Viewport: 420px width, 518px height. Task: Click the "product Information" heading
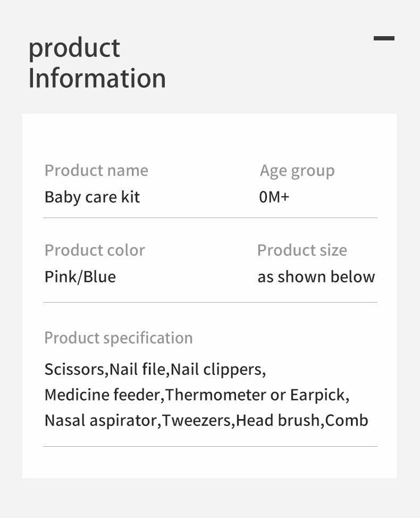(97, 63)
